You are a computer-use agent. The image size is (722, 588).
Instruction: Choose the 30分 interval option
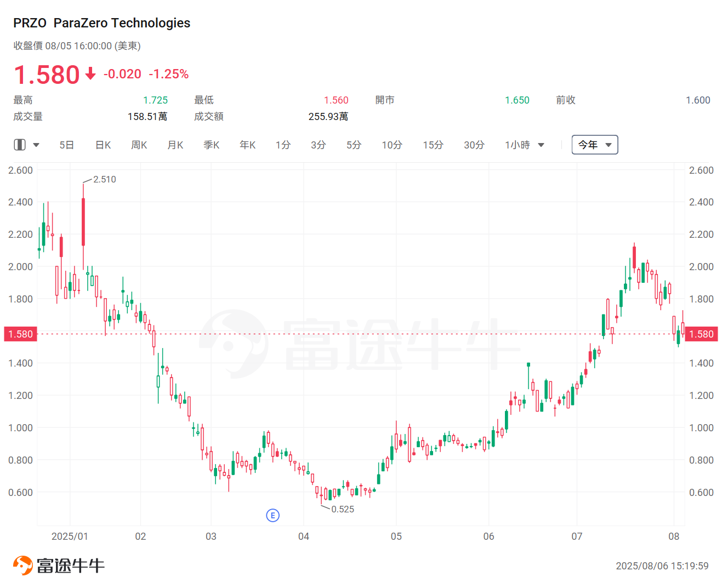[474, 145]
